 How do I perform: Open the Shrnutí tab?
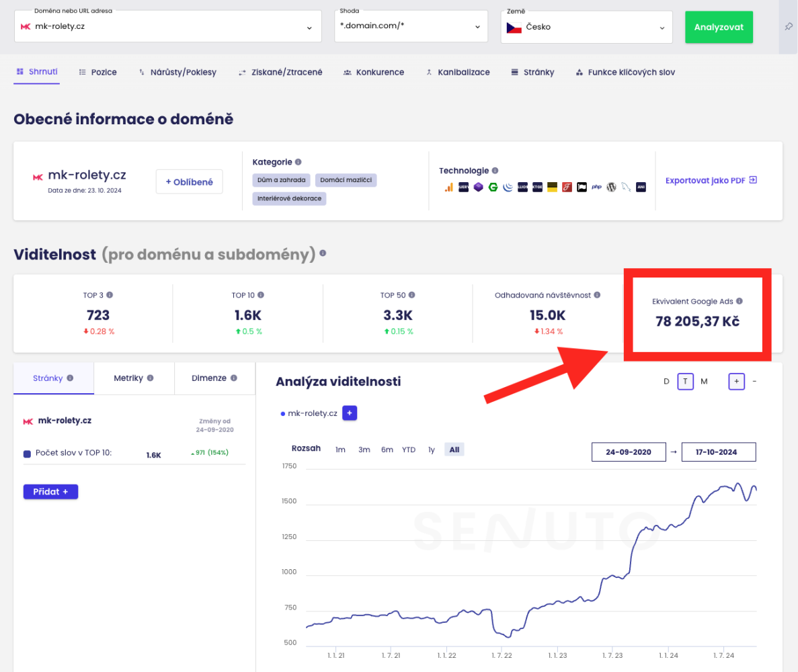pos(37,72)
